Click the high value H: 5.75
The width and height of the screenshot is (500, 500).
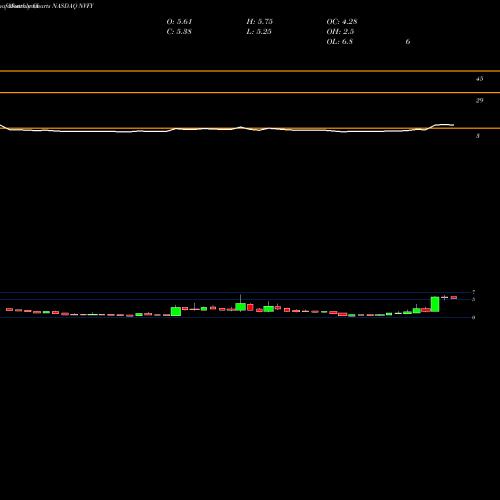[x=260, y=22]
